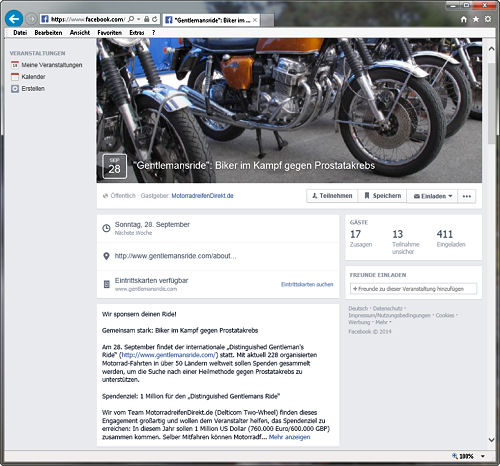View the 13 Teilnahme unsicher guests
Screen dimensions: 500x466
tap(406, 242)
